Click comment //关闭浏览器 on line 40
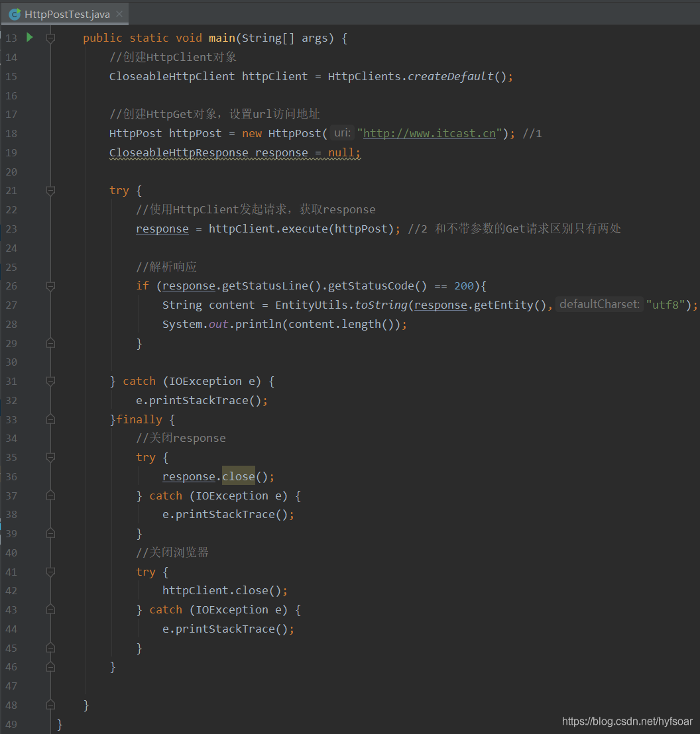Screen dimensions: 700x734 [172, 552]
